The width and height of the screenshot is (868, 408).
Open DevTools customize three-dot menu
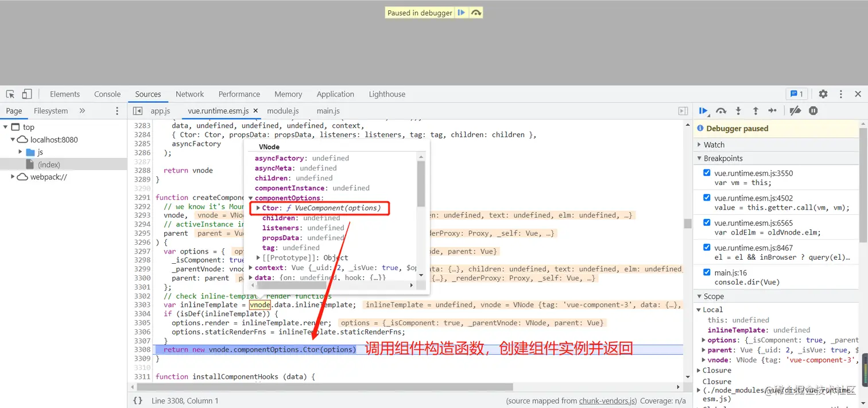841,94
